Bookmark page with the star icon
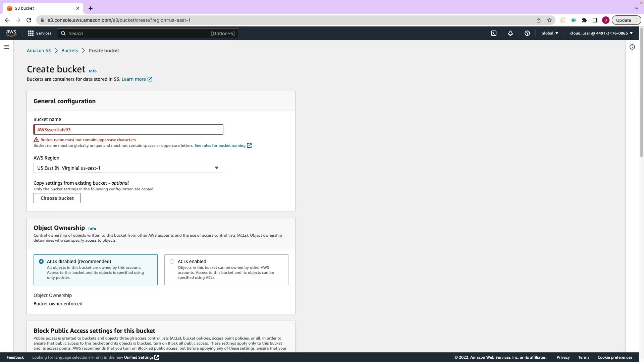 (x=549, y=20)
